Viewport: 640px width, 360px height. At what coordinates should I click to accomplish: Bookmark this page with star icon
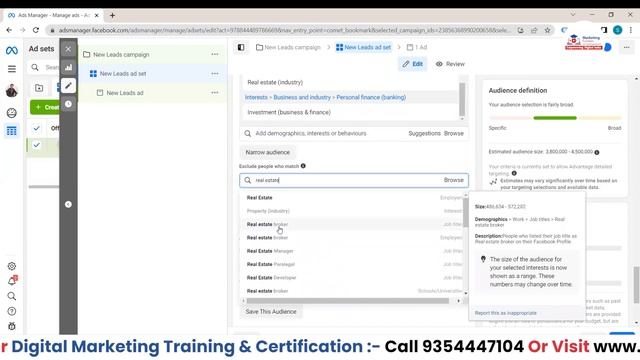pyautogui.click(x=547, y=30)
